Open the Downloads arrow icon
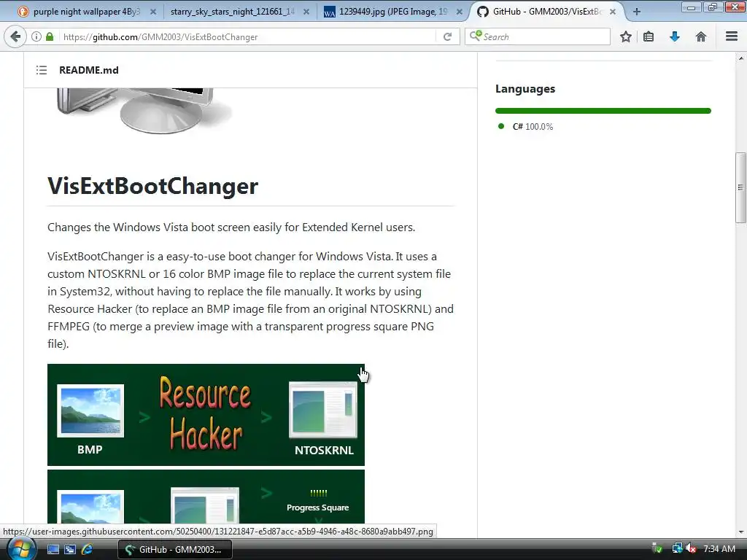 (675, 36)
